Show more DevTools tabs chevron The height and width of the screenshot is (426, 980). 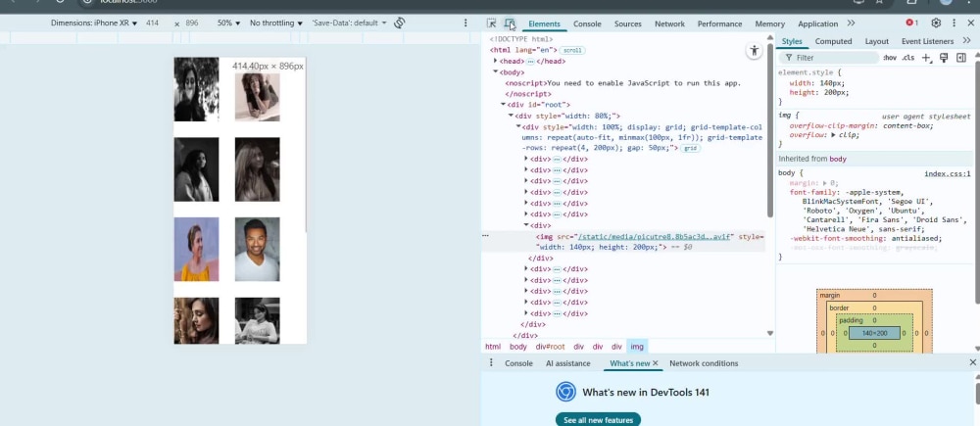(851, 24)
